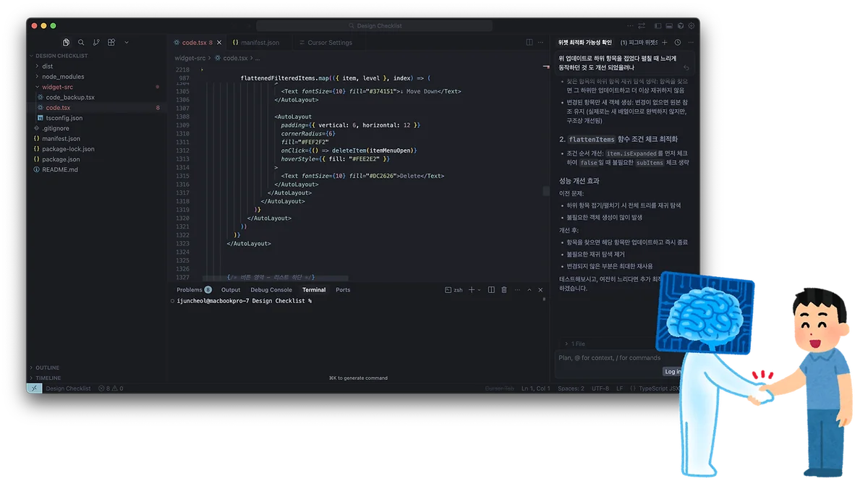The image size is (868, 484).
Task: Select the zsh terminal shell label
Action: (x=454, y=290)
